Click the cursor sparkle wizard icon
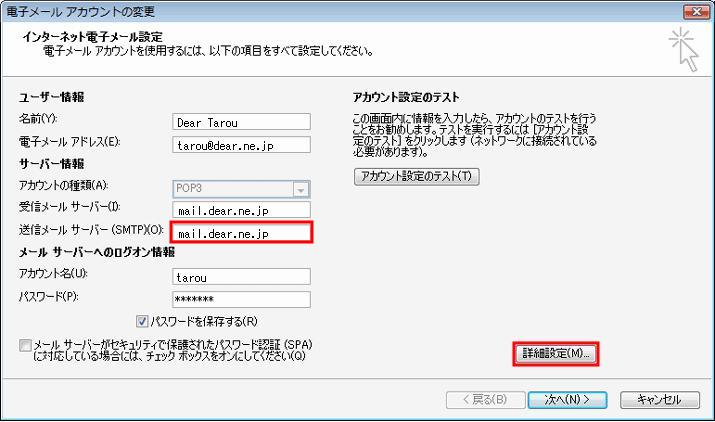The height and width of the screenshot is (422, 715). coord(684,49)
